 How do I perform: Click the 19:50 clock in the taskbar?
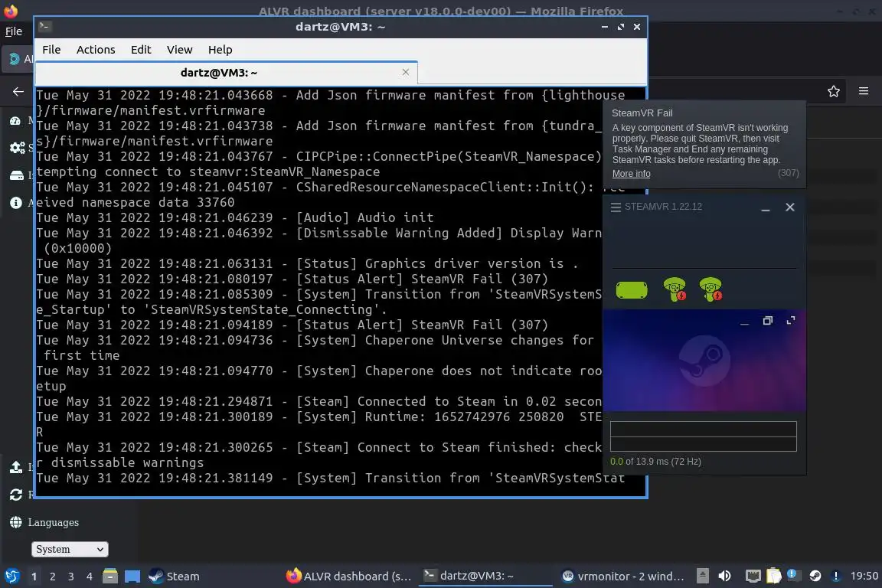pos(864,576)
